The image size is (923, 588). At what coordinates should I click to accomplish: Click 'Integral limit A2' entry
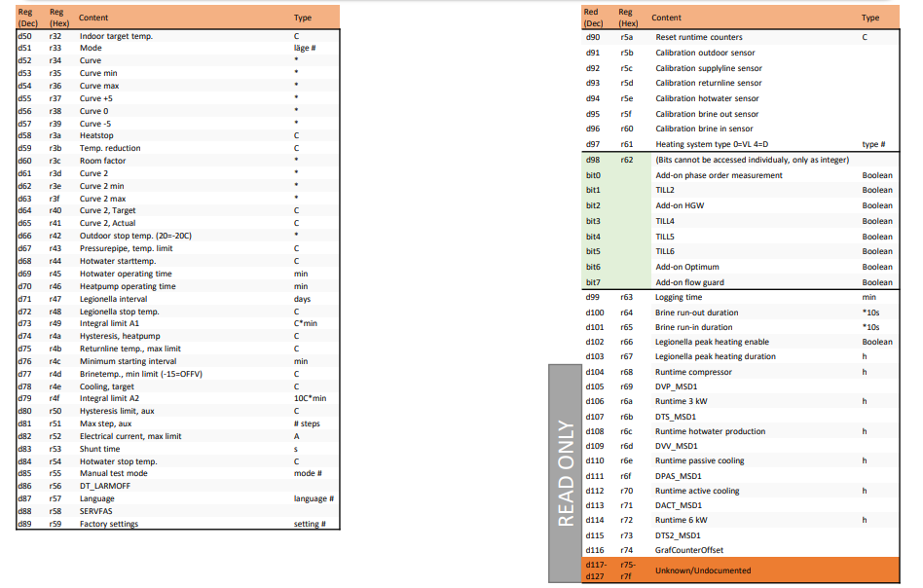[109, 398]
